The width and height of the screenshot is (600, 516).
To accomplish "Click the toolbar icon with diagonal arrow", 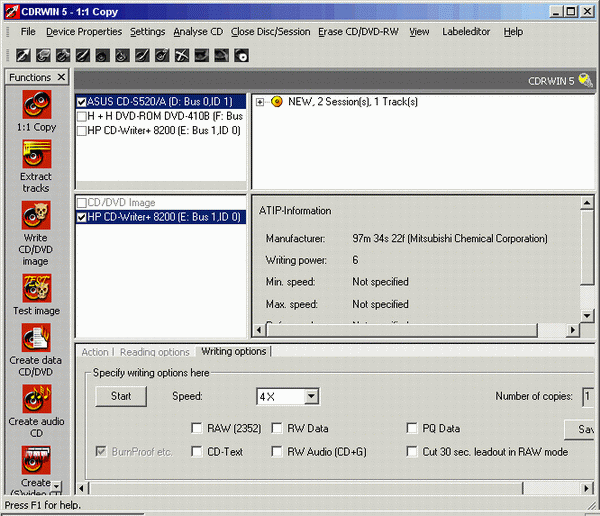I will pyautogui.click(x=23, y=56).
